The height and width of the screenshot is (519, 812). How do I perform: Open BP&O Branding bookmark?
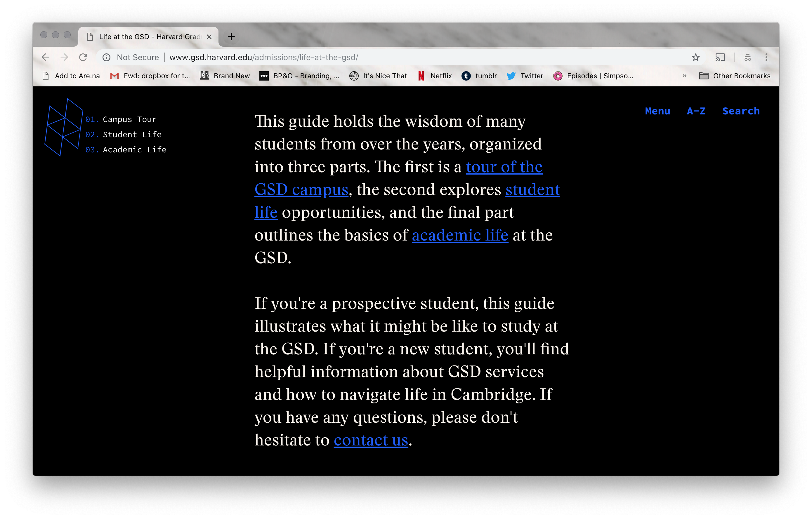pos(299,76)
